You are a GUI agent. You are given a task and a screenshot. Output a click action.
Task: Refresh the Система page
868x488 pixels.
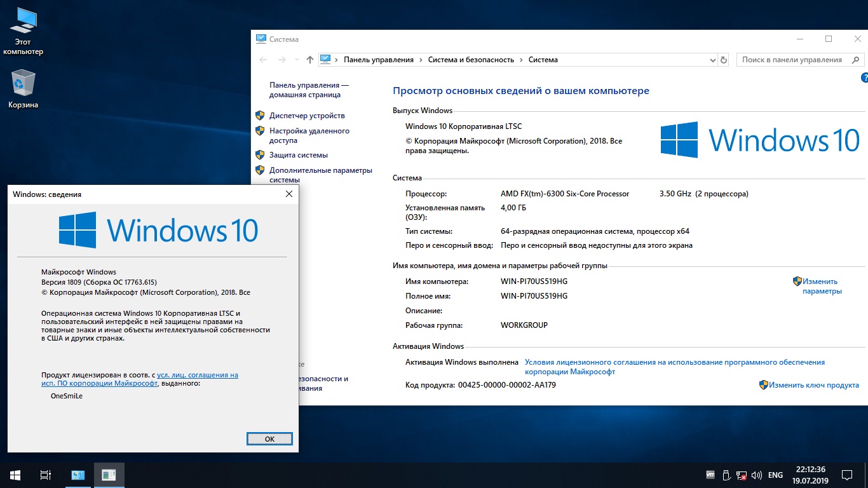pos(723,60)
